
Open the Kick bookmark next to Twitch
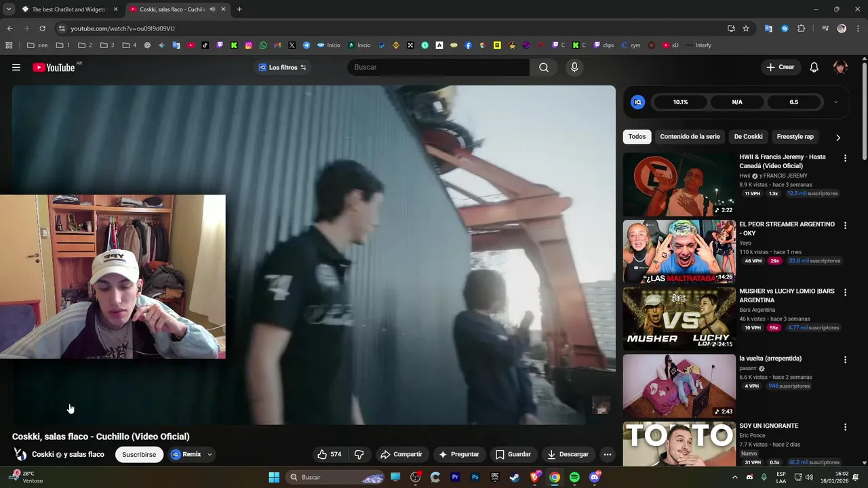[234, 45]
